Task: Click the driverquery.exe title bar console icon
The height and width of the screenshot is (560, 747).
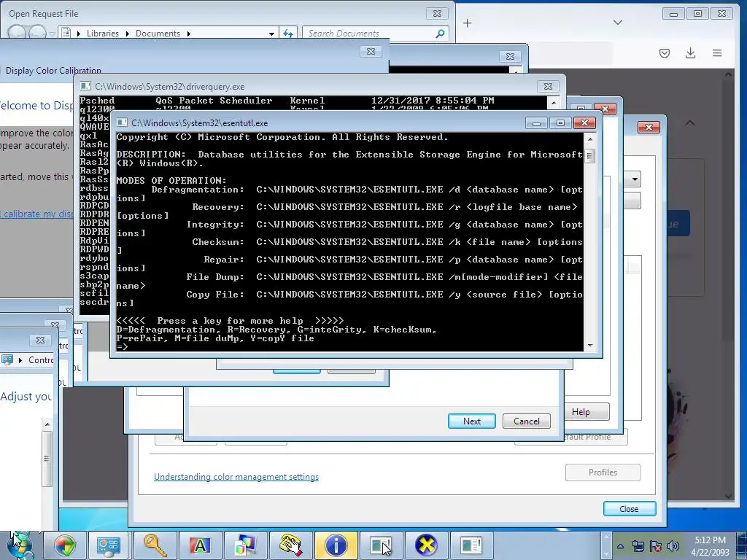Action: pos(85,86)
